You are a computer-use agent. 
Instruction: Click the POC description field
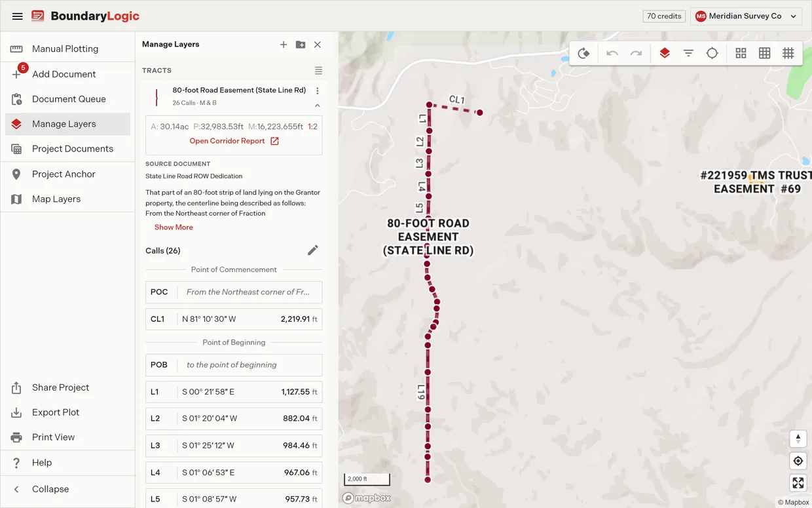(x=249, y=292)
